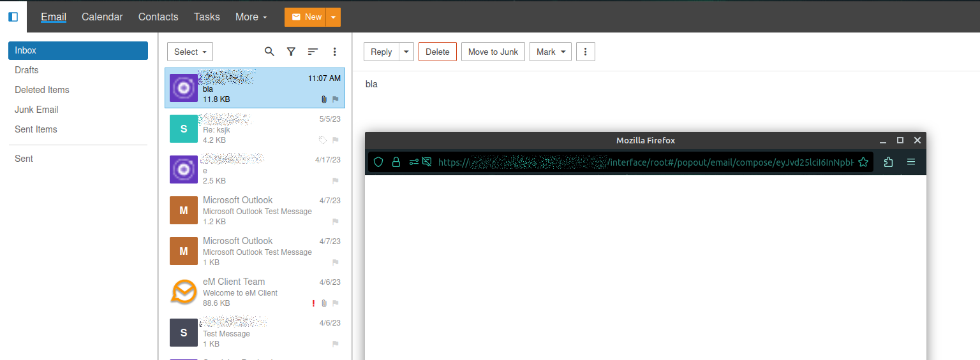980x360 pixels.
Task: Toggle flag on the 'bla' email
Action: coord(336,99)
